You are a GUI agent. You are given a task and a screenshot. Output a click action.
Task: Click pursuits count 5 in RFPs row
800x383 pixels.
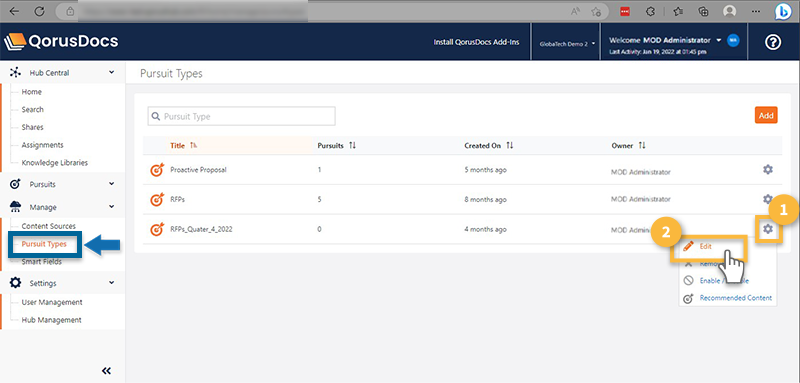[x=319, y=199]
